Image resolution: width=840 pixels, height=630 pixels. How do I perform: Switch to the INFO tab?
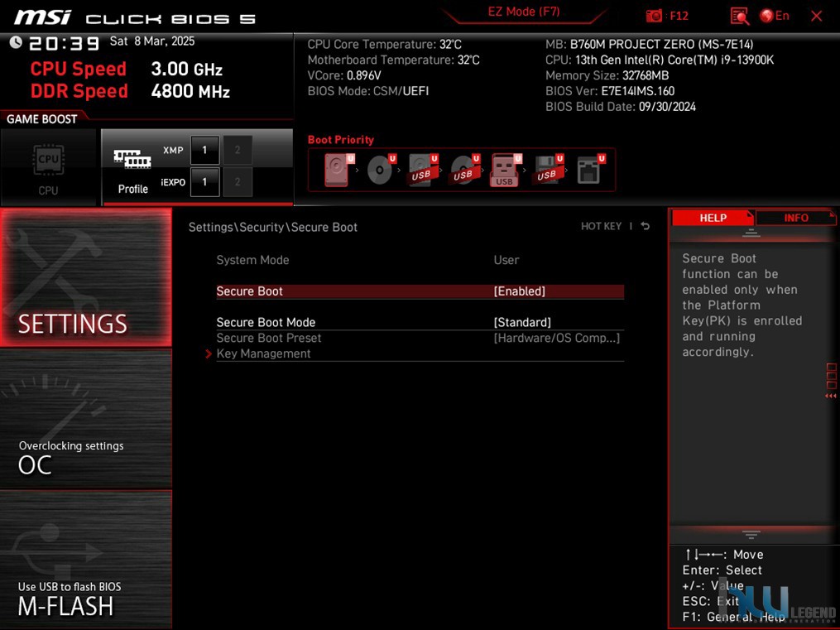tap(795, 218)
